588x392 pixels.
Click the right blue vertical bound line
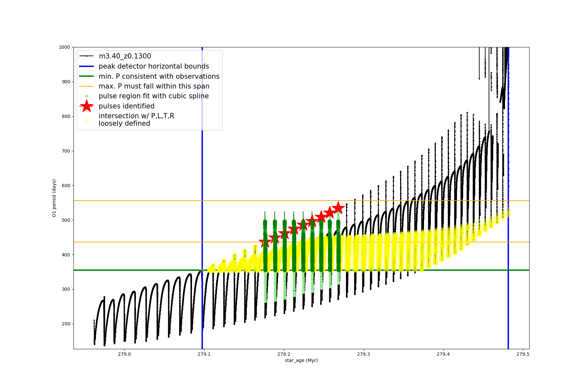[508, 261]
